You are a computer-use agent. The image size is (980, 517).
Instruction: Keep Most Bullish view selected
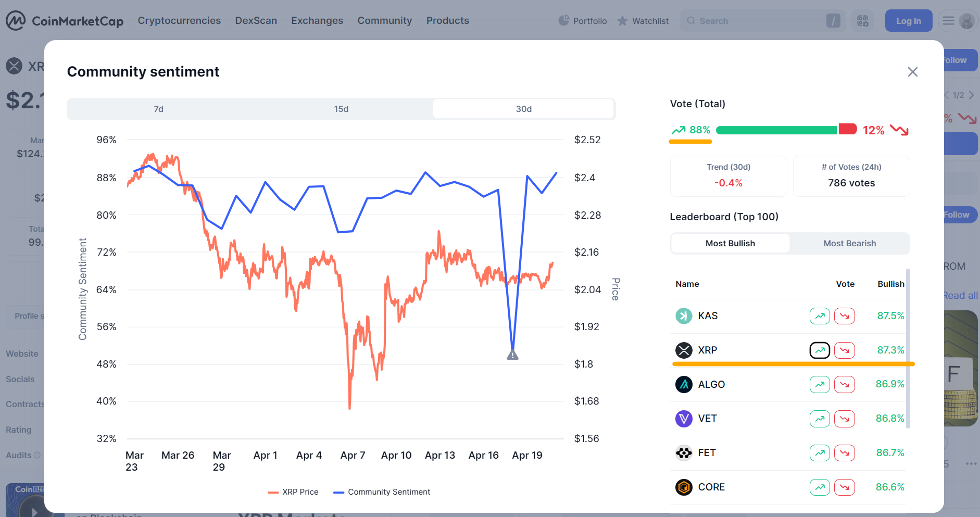730,243
